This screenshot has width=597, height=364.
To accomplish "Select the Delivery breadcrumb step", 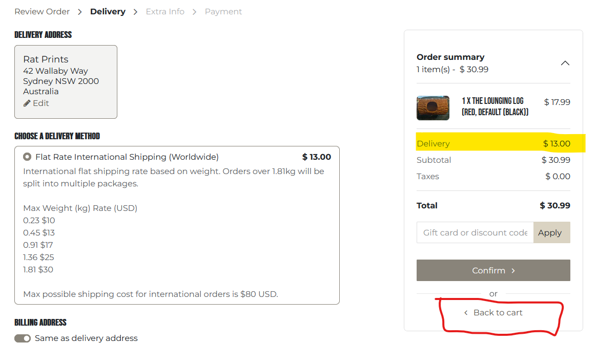I will click(108, 11).
